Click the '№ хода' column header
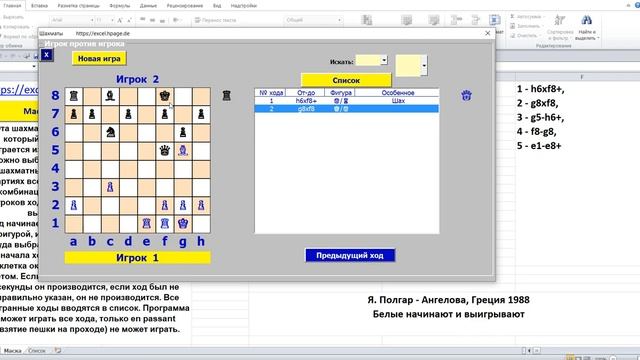 pos(271,93)
